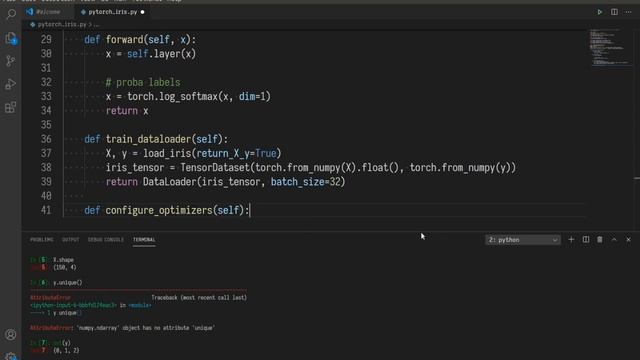This screenshot has width=640, height=360.
Task: Click 'y.unique()' terminal input line
Action: pos(68,282)
